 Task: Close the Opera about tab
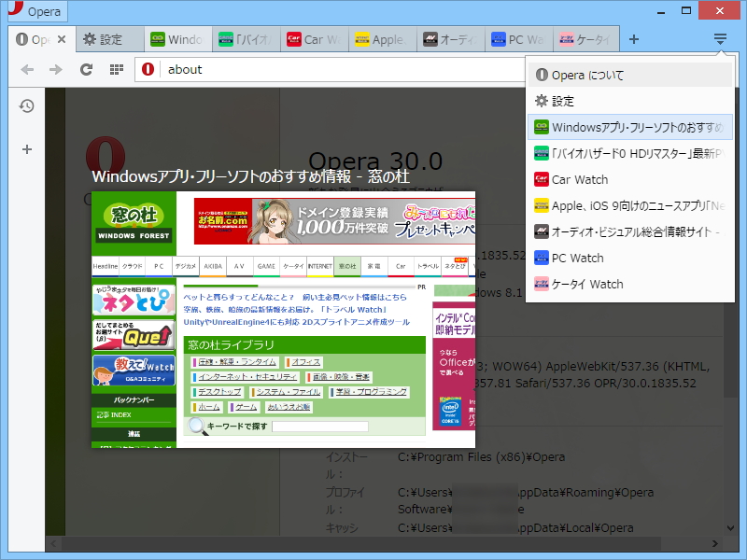coord(62,39)
